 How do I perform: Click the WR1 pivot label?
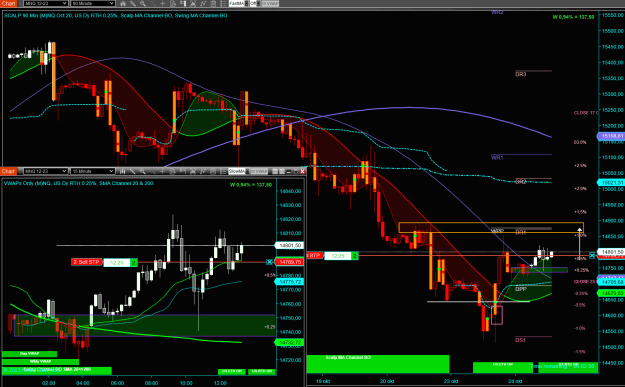497,157
